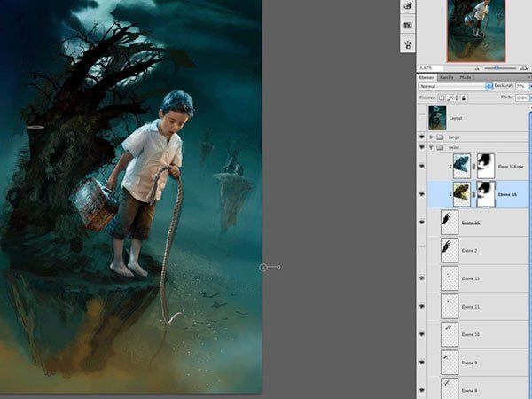The image size is (532, 399).
Task: Open the clone source panel icon
Action: coord(408,44)
